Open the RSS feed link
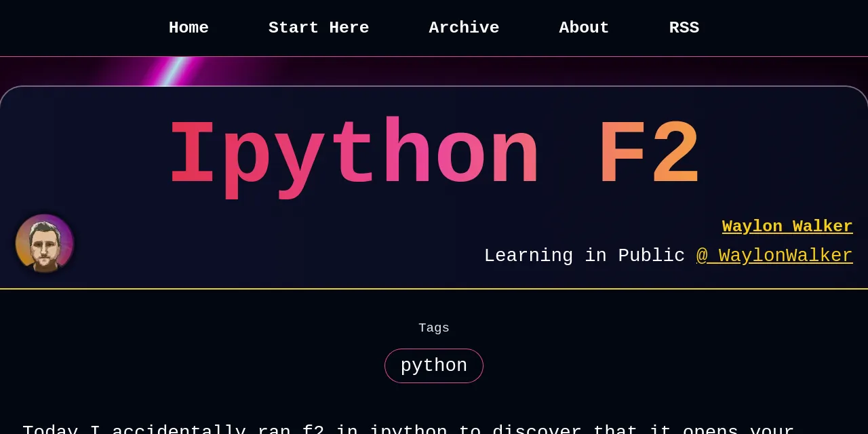The image size is (868, 434). click(684, 28)
